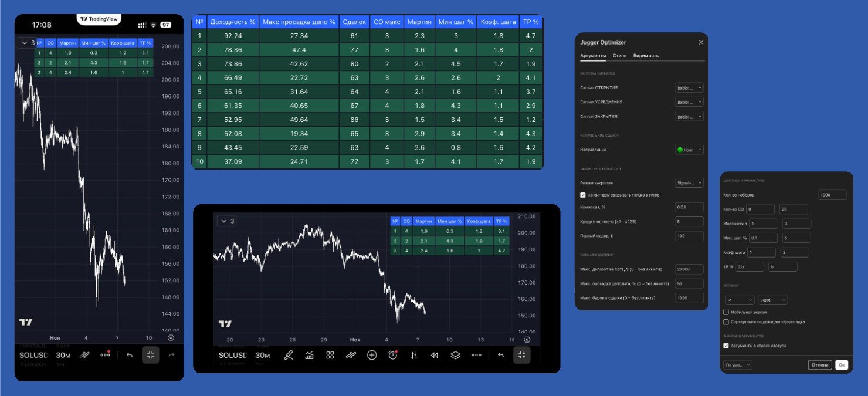Close the Jugger Optimizer dialog
The image size is (868, 396).
[701, 42]
